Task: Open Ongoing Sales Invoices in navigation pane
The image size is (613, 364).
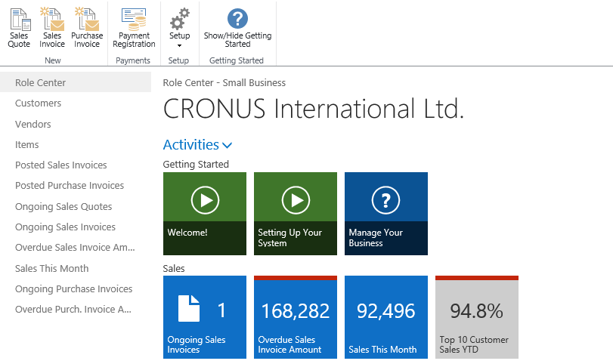Action: point(65,227)
